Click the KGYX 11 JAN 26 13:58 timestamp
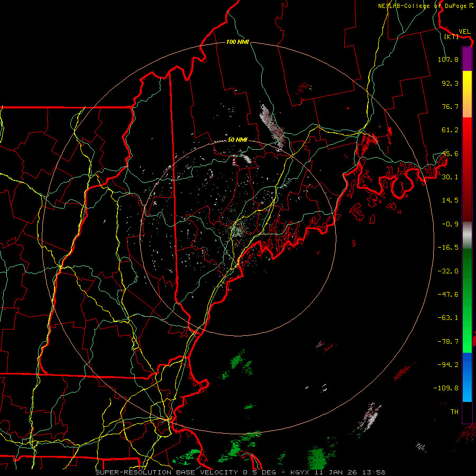476x476 pixels. [338, 472]
